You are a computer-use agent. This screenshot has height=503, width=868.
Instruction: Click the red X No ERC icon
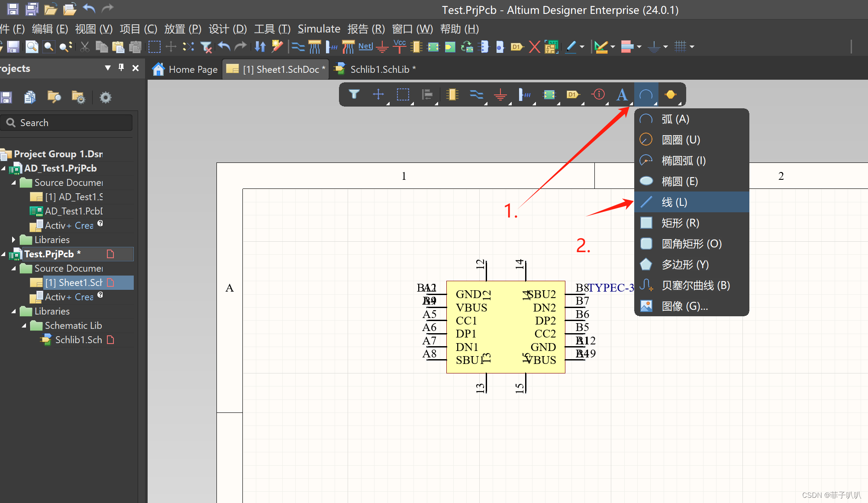pyautogui.click(x=534, y=46)
